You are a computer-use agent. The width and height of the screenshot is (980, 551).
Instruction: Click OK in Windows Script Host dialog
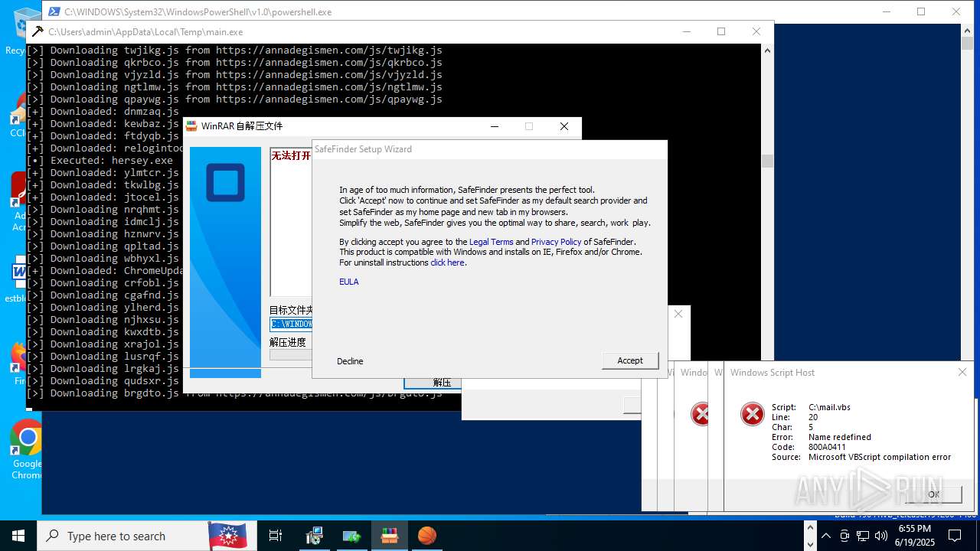point(933,494)
